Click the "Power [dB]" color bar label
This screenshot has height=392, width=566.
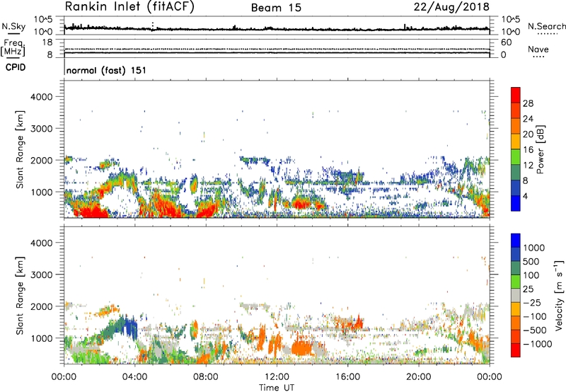(540, 149)
